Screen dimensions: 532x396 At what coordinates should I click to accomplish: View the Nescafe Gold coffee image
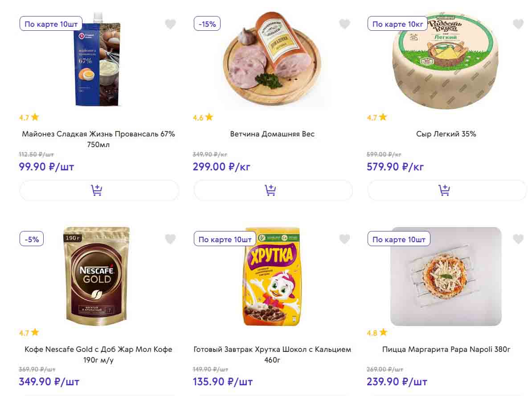97,276
